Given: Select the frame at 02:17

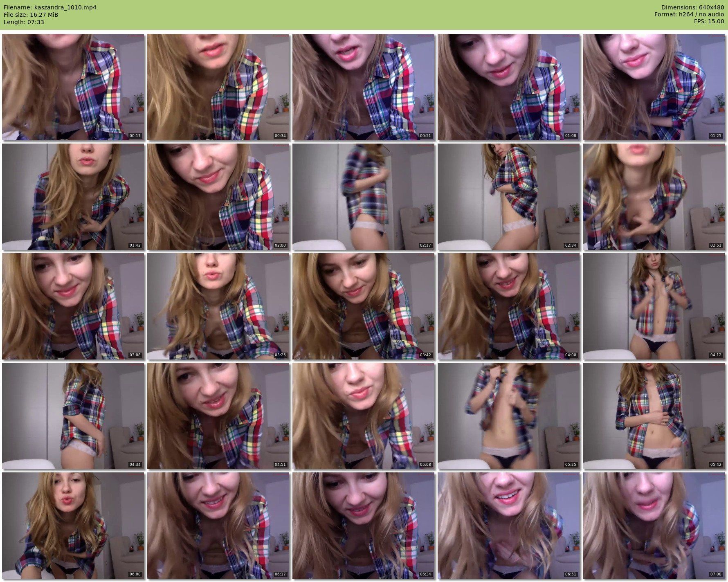Looking at the screenshot, I should click(x=364, y=197).
